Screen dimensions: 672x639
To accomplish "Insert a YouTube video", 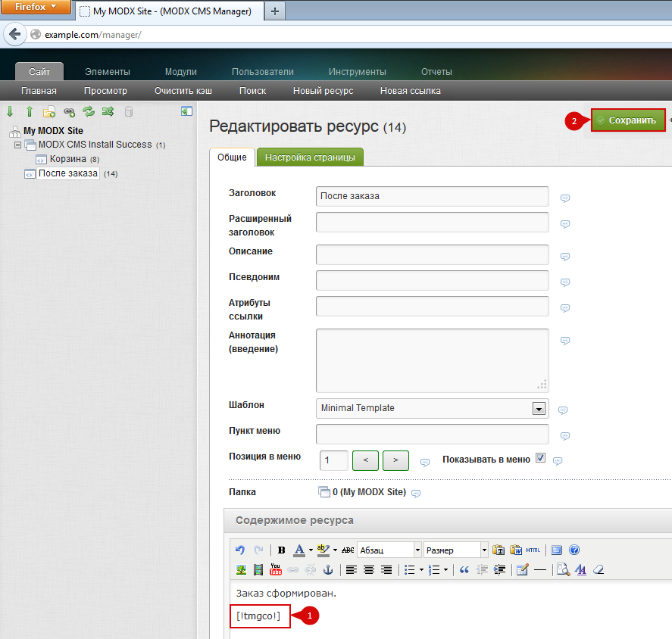I will click(x=276, y=569).
